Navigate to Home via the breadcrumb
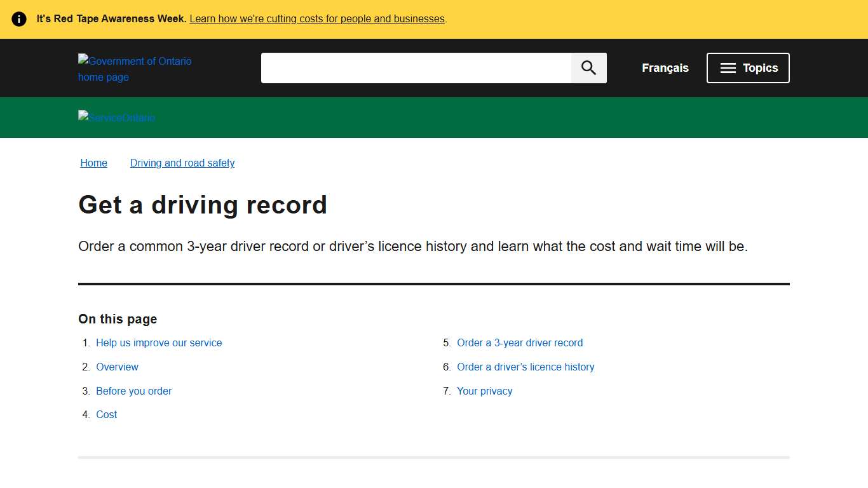 pyautogui.click(x=93, y=163)
